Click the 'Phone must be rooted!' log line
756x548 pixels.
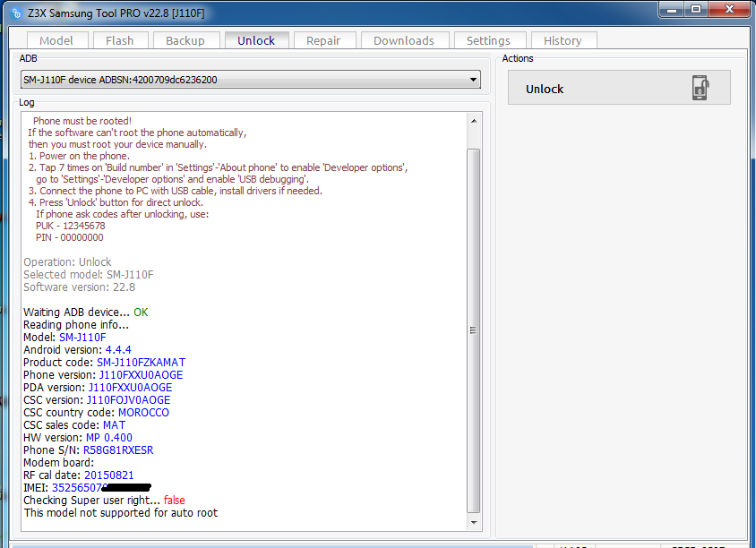tap(82, 121)
